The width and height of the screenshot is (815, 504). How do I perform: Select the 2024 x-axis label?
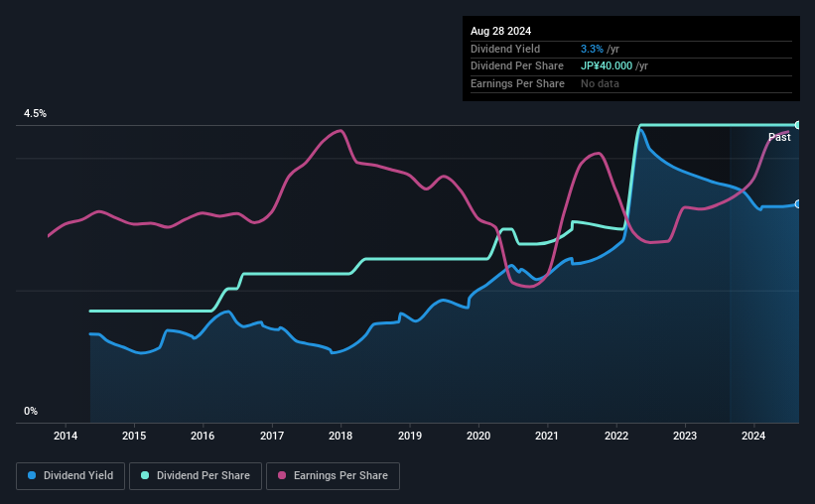click(x=753, y=436)
